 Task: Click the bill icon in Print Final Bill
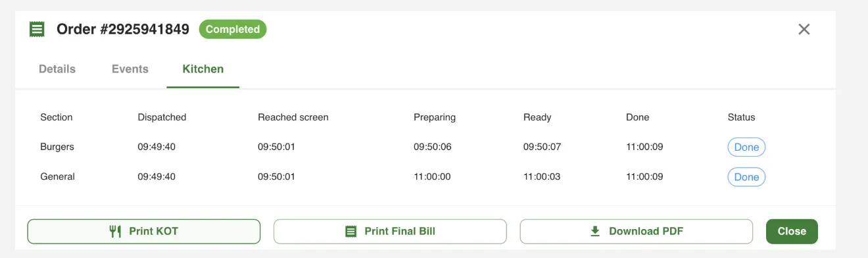(x=351, y=231)
